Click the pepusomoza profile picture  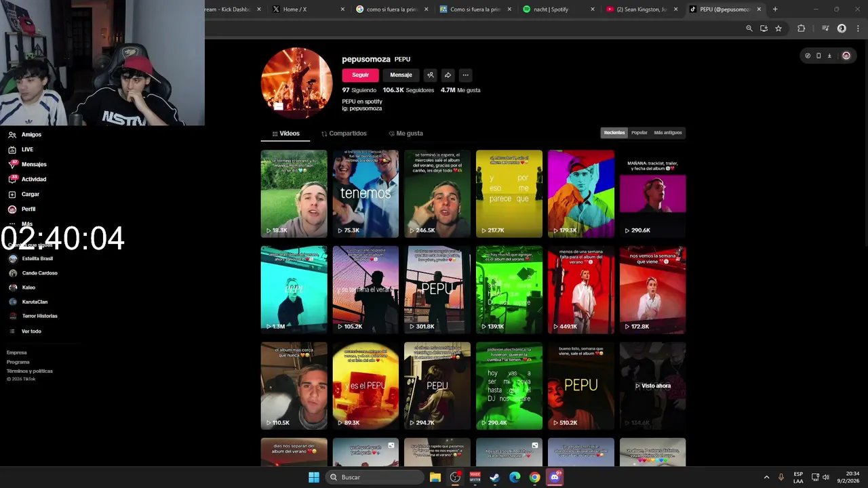click(x=296, y=83)
